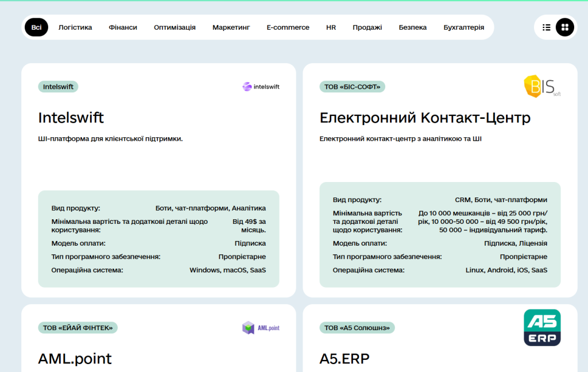Click the ТОВ «БІС-СОФТ» badge
The image size is (588, 372).
pyautogui.click(x=352, y=87)
